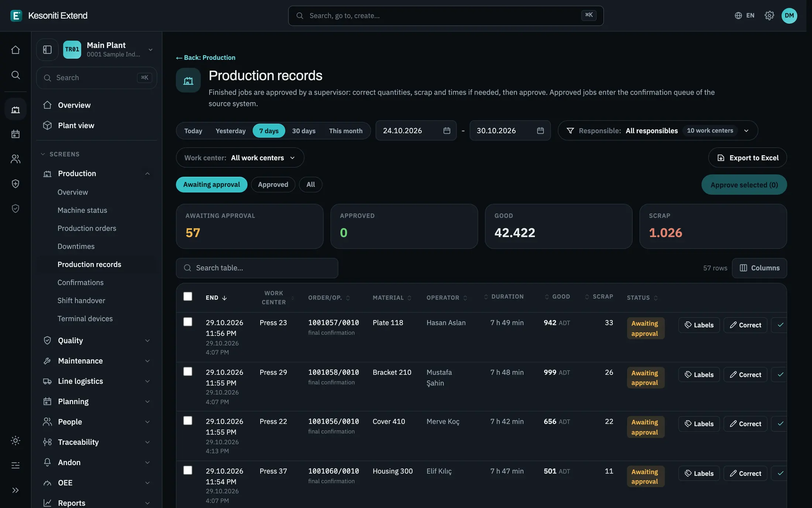Open the people icon in the left rail

16,159
